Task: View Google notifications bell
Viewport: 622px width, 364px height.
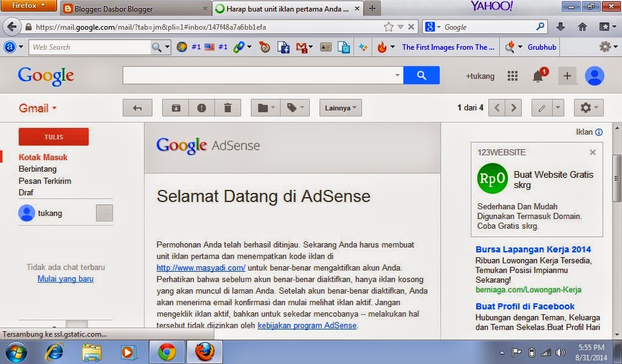Action: [538, 76]
